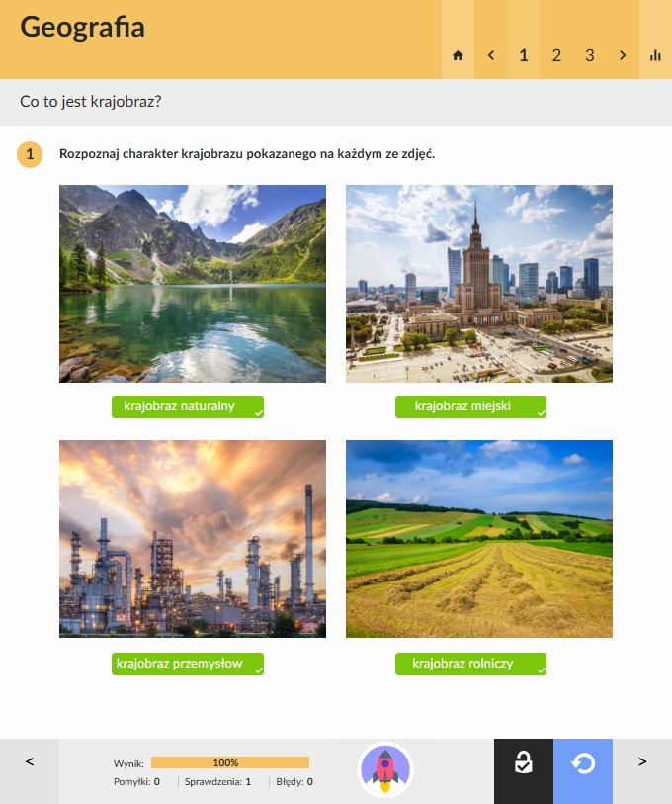Go to previous exercise via bottom-left arrow

[30, 761]
